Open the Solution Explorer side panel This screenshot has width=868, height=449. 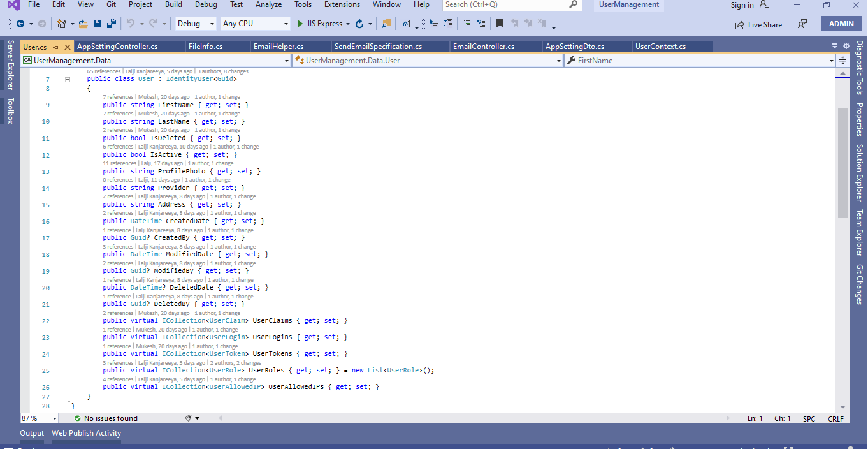pyautogui.click(x=860, y=172)
